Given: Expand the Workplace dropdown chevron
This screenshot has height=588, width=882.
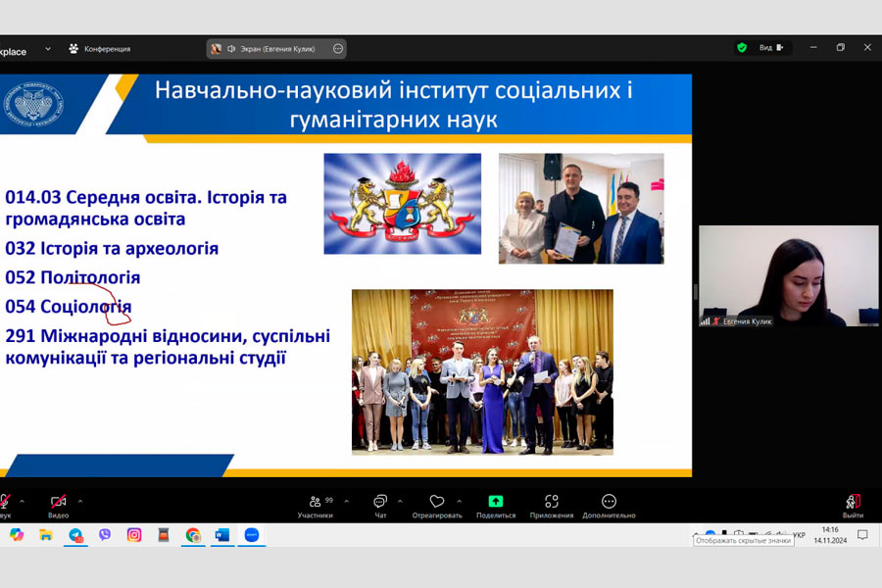Looking at the screenshot, I should pyautogui.click(x=48, y=49).
